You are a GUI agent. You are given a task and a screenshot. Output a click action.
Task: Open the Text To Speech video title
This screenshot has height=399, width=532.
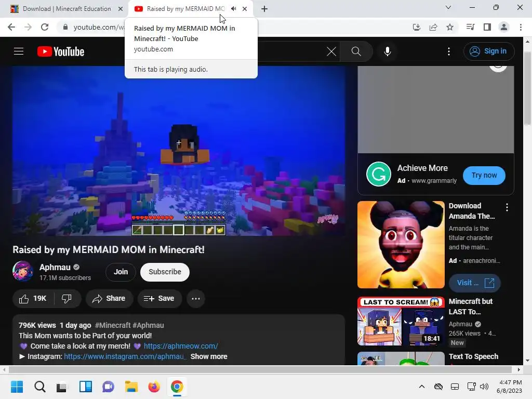(x=473, y=356)
